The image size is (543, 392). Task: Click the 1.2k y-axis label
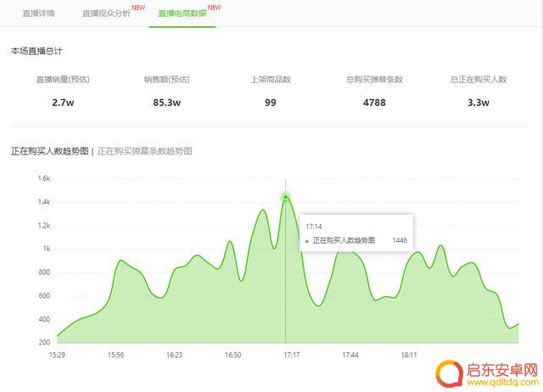click(44, 226)
